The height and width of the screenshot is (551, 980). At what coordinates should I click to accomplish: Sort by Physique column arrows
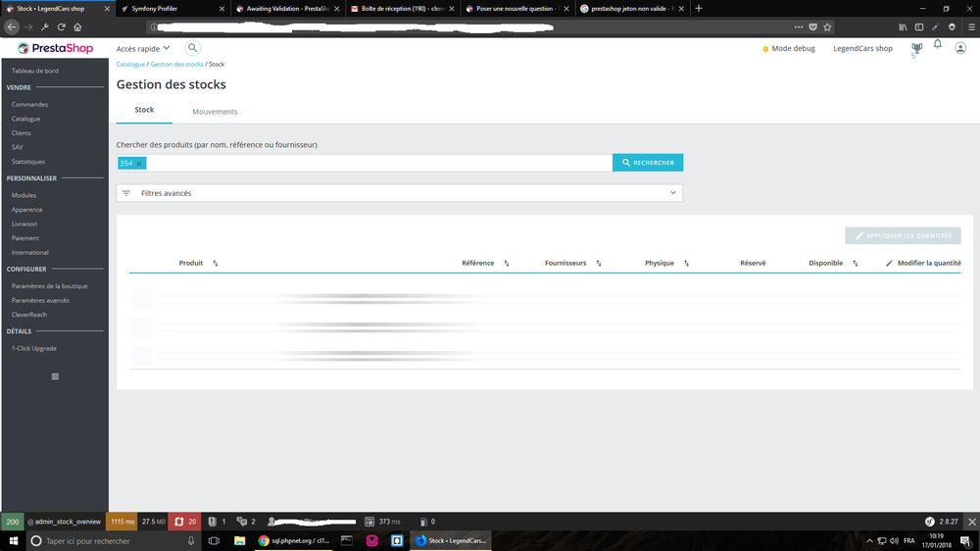(686, 264)
